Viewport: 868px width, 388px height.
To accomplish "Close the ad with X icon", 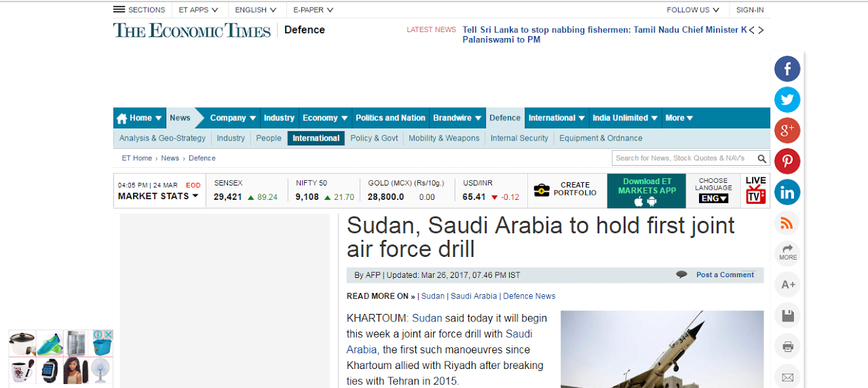I will click(109, 334).
